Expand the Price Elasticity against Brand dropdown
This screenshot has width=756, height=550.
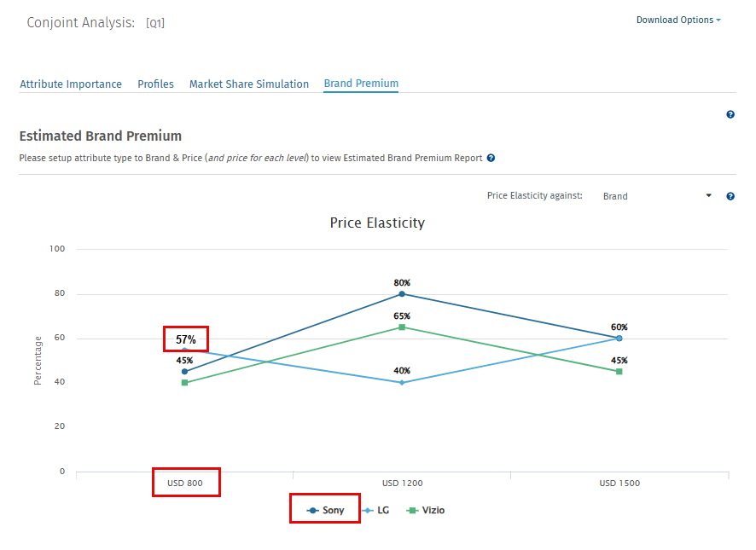coord(656,196)
